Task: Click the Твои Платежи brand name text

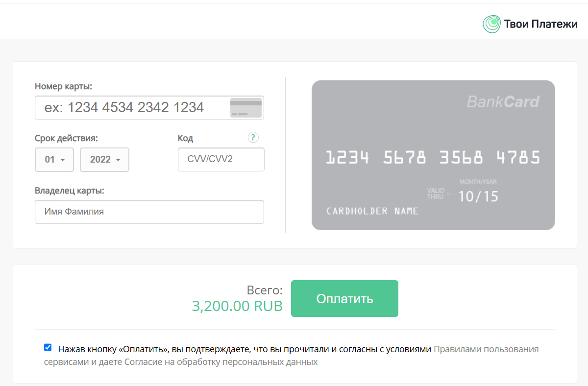Action: (541, 24)
